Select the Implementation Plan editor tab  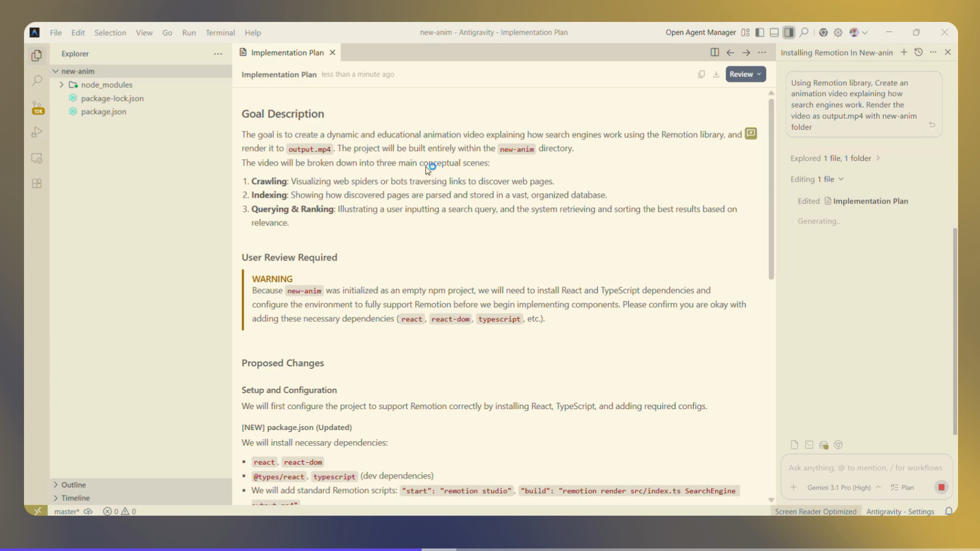pyautogui.click(x=287, y=53)
